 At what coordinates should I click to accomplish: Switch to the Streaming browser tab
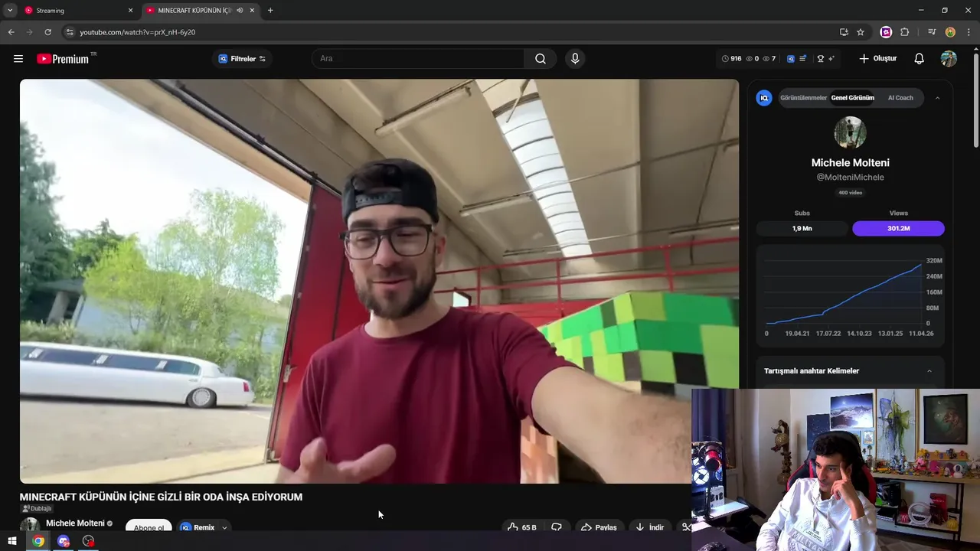78,11
